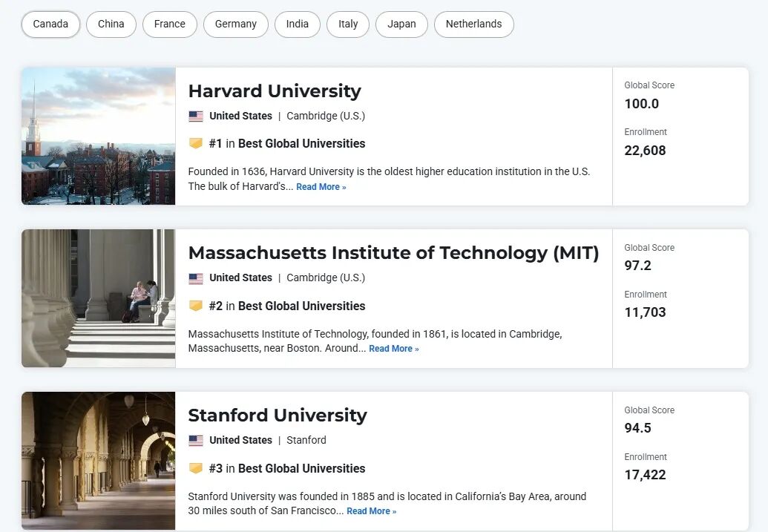The width and height of the screenshot is (768, 532).
Task: Select the Italy filter chip
Action: click(348, 24)
